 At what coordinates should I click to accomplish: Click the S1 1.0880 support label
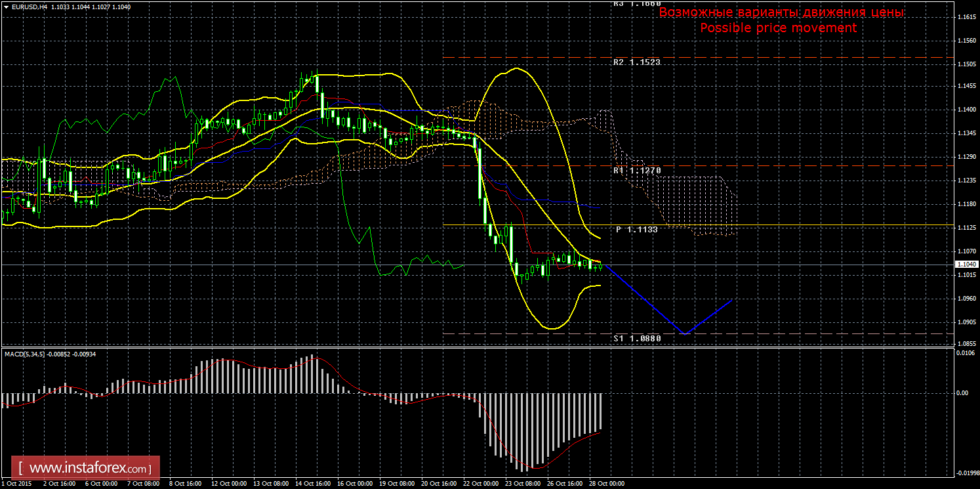click(x=636, y=339)
